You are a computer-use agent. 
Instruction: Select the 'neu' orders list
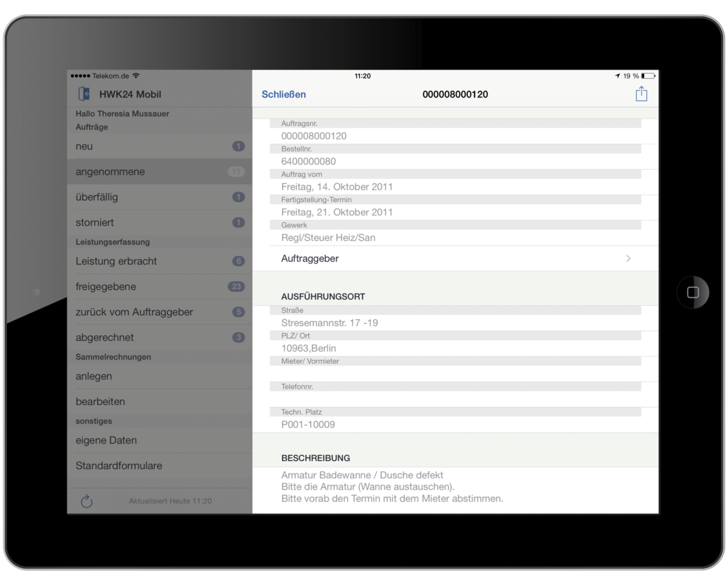(160, 146)
